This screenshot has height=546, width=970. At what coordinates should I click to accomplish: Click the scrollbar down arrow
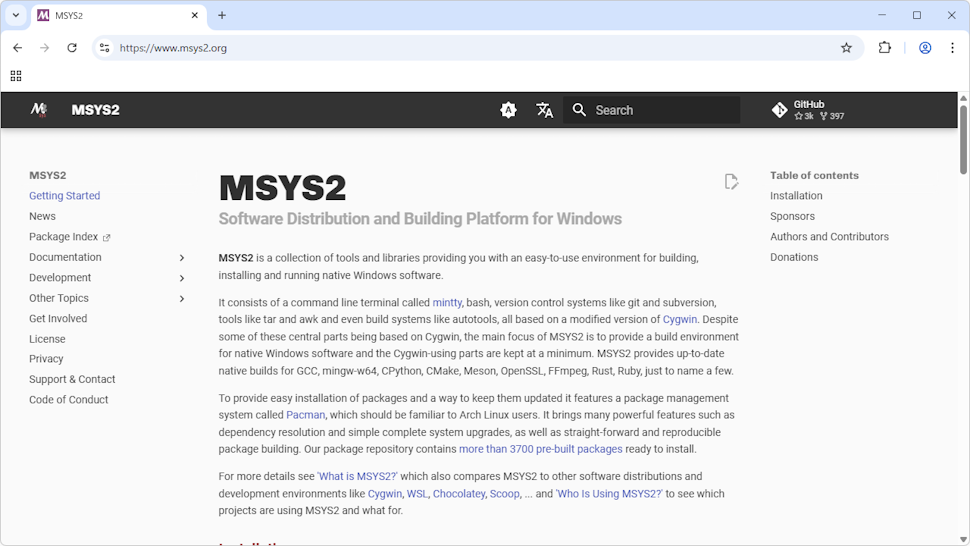pyautogui.click(x=963, y=540)
